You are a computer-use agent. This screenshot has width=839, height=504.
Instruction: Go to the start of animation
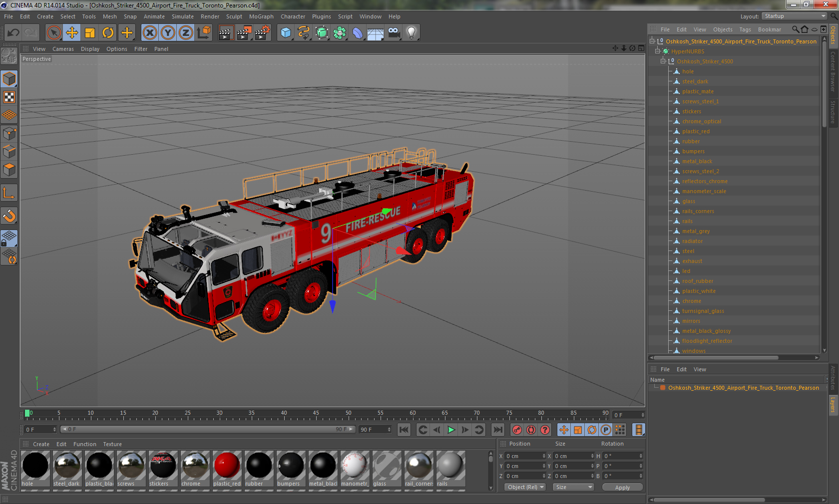404,430
